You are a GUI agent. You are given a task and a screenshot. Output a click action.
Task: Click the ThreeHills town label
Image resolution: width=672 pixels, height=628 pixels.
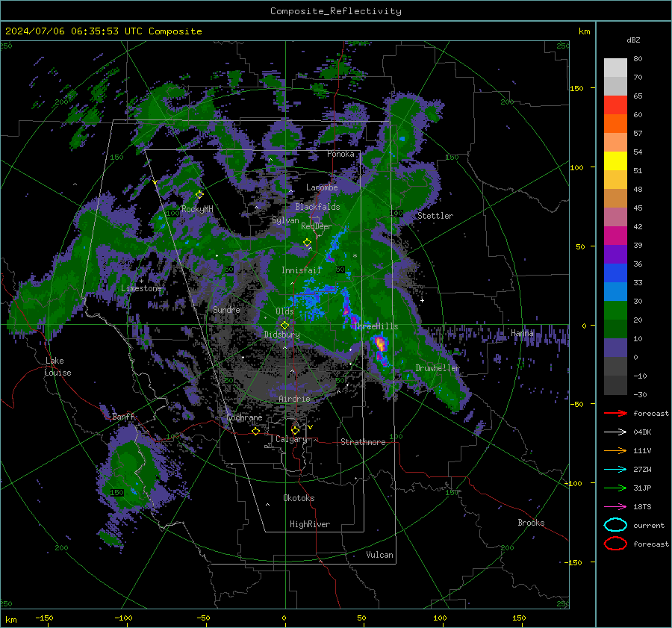[x=376, y=326]
